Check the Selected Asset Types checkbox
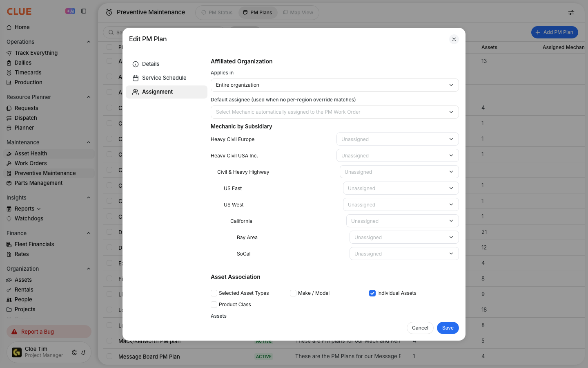Image resolution: width=588 pixels, height=368 pixels. (214, 293)
